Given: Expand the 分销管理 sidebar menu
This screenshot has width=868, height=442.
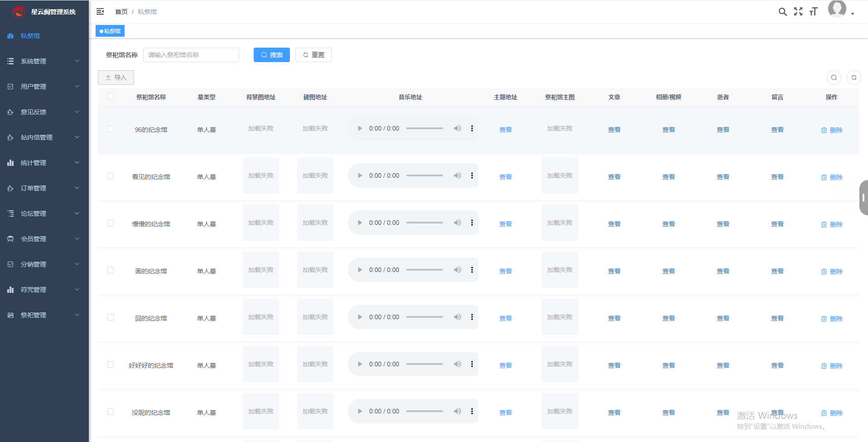Looking at the screenshot, I should click(44, 264).
